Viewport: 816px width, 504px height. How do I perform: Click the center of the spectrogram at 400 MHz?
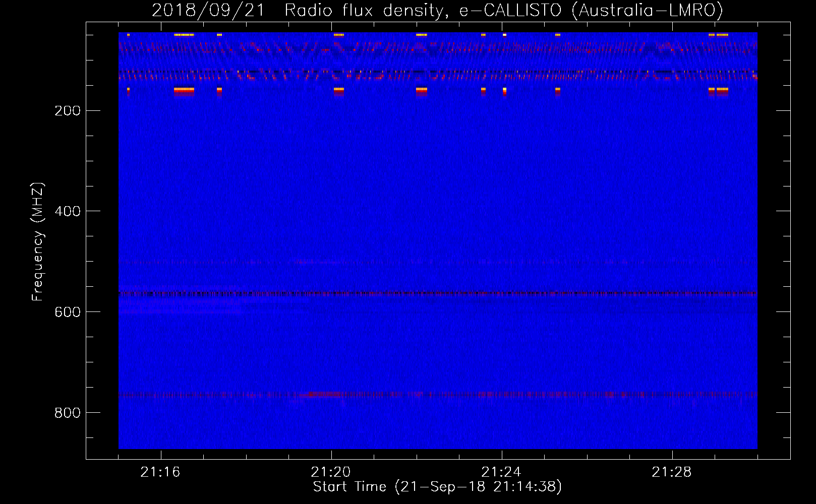(438, 211)
